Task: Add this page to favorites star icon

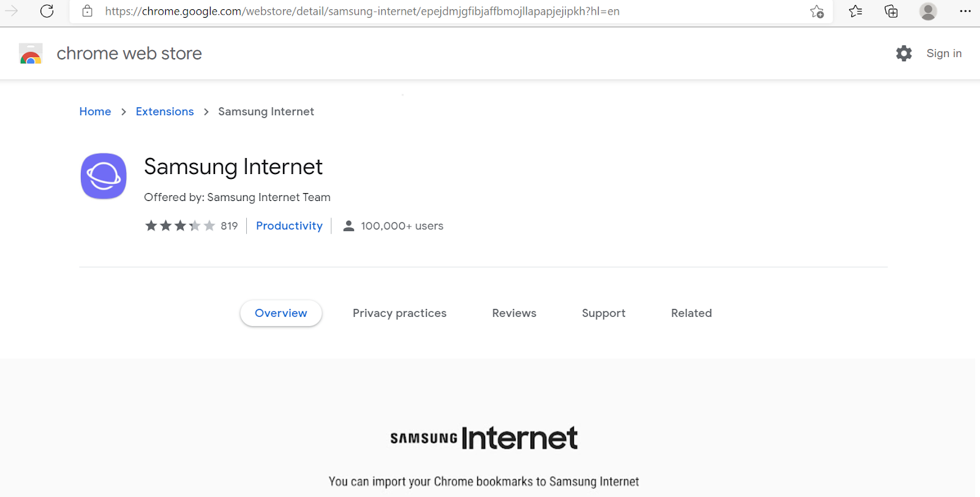Action: (x=816, y=11)
